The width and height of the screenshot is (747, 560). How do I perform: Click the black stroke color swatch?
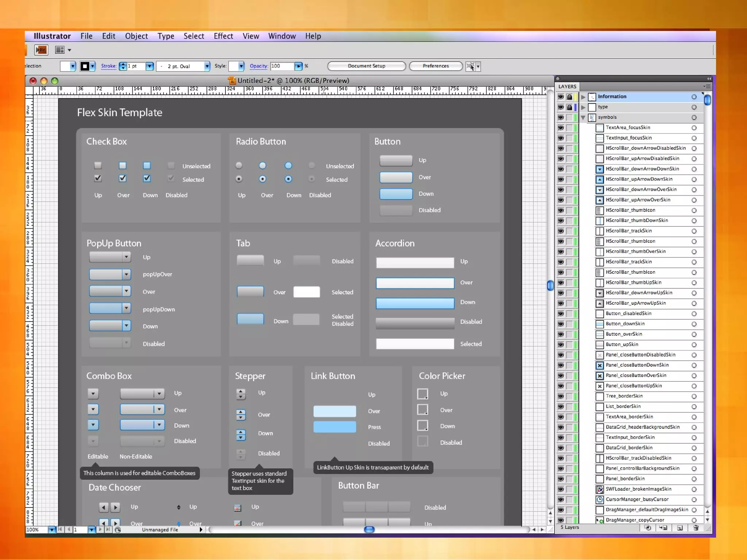pyautogui.click(x=85, y=66)
